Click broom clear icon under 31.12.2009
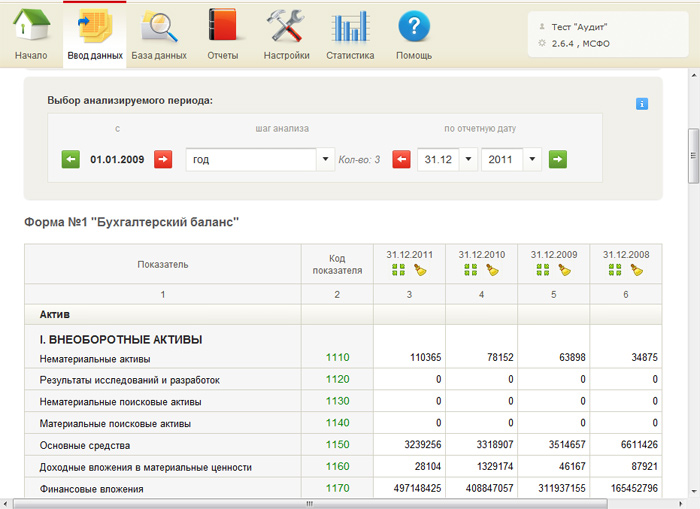This screenshot has width=700, height=509. 565,270
